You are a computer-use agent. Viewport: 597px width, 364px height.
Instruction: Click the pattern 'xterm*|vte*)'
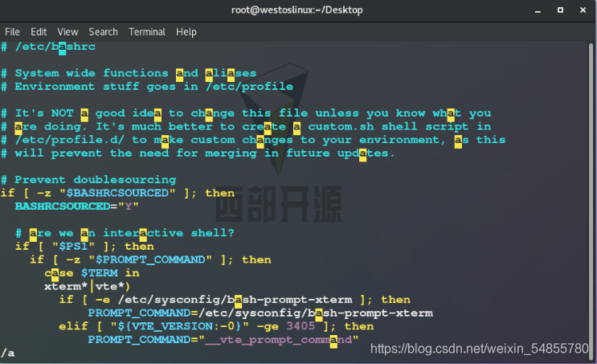click(88, 286)
